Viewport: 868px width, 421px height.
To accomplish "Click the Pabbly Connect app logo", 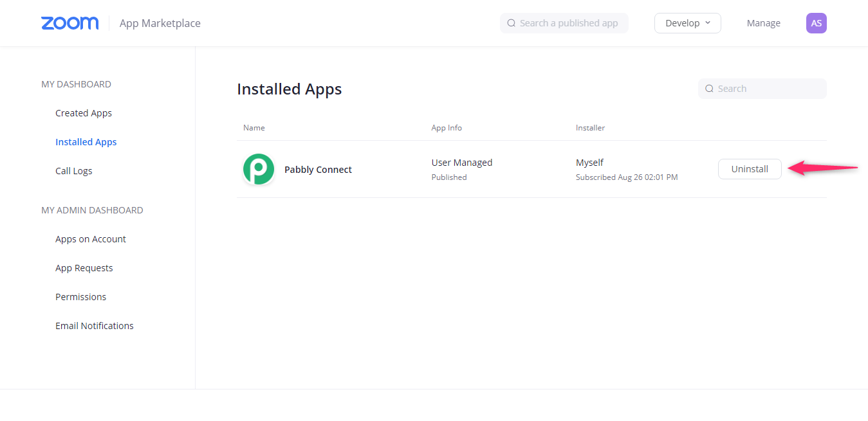I will pyautogui.click(x=259, y=170).
